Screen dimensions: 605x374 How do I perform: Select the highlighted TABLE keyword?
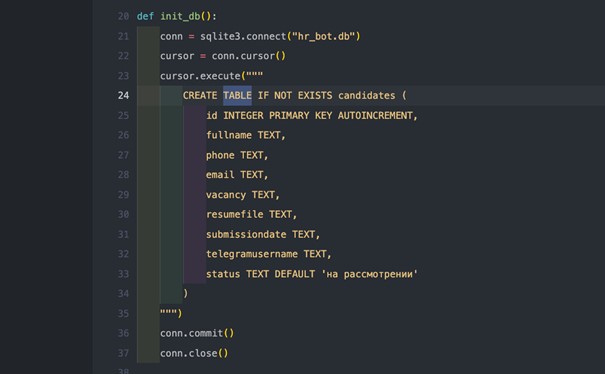pyautogui.click(x=237, y=95)
